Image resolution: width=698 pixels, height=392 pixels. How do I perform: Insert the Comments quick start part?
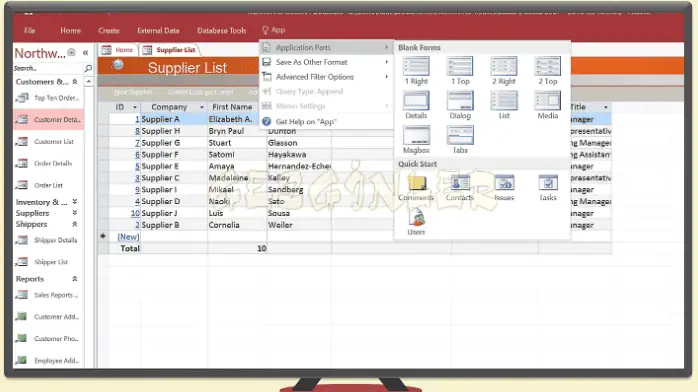click(x=416, y=187)
